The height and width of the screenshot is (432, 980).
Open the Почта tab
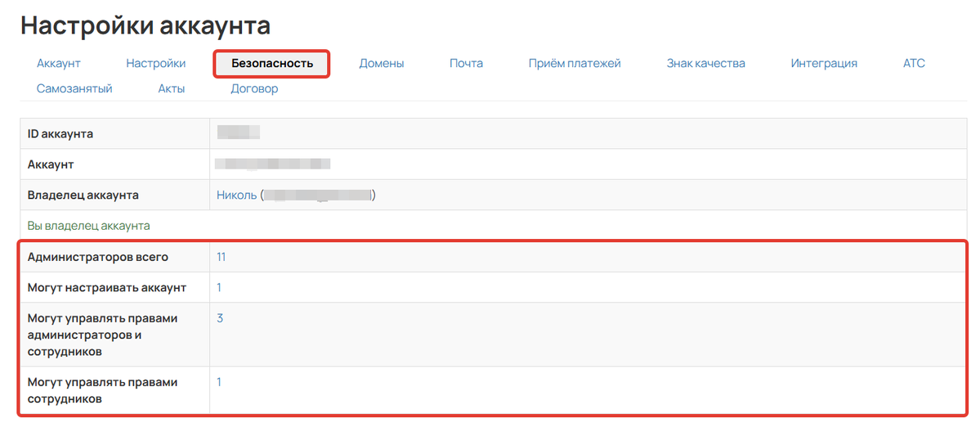[466, 63]
